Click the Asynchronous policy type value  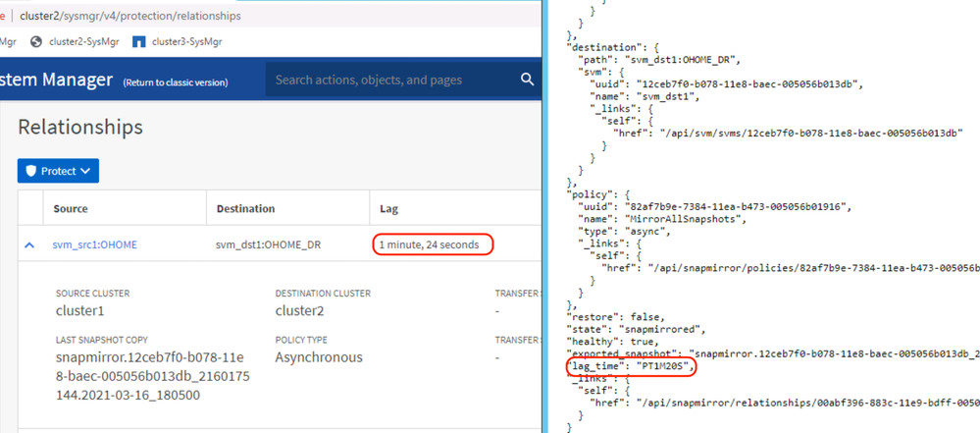point(319,357)
